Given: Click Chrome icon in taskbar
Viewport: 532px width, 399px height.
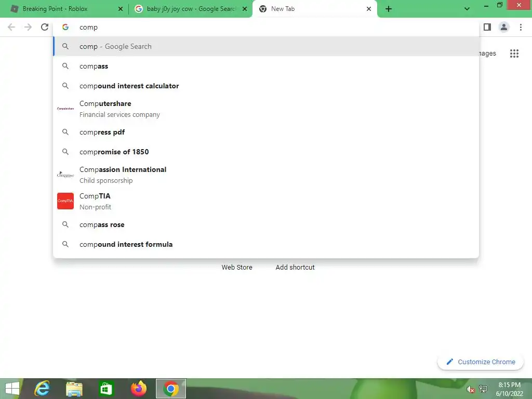Looking at the screenshot, I should coord(170,389).
